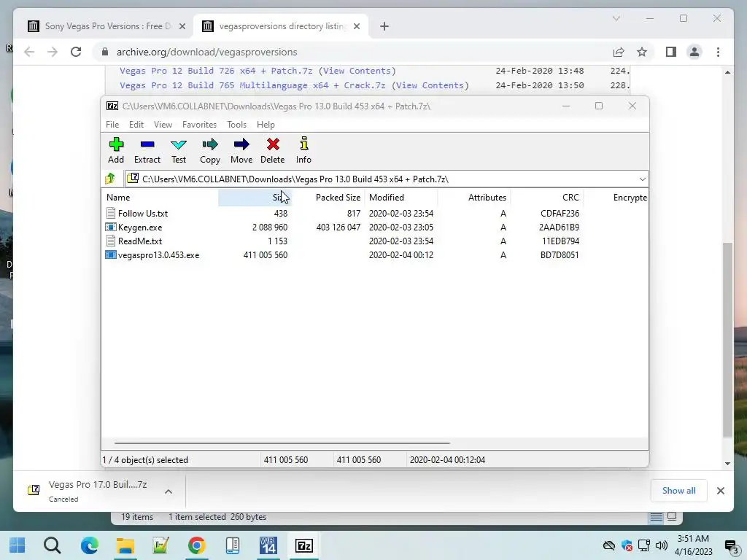Viewport: 747px width, 560px height.
Task: Sort by the Name column
Action: (160, 197)
